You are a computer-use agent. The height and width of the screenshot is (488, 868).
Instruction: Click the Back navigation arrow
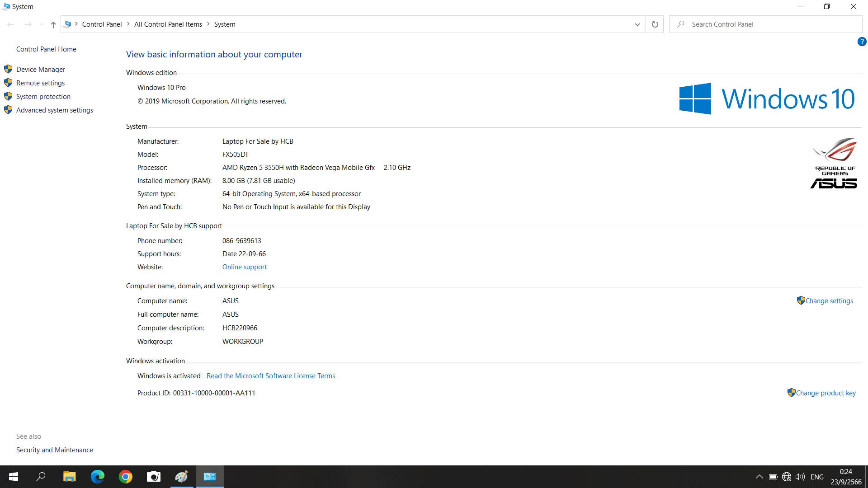[11, 24]
